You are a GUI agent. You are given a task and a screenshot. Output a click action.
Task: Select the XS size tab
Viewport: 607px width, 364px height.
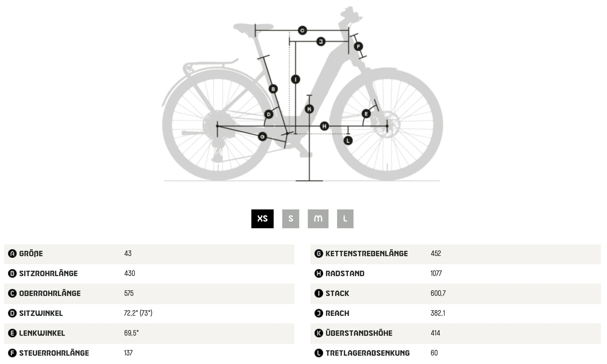pyautogui.click(x=262, y=219)
